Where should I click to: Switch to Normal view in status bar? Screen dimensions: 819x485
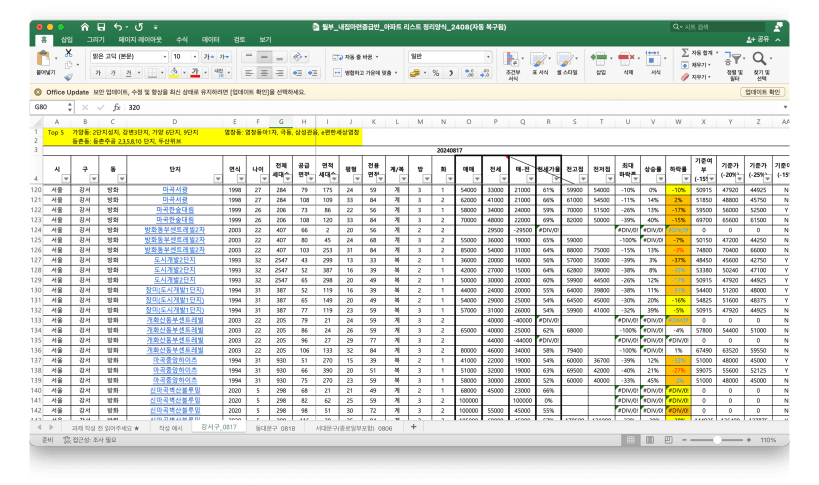coord(630,440)
